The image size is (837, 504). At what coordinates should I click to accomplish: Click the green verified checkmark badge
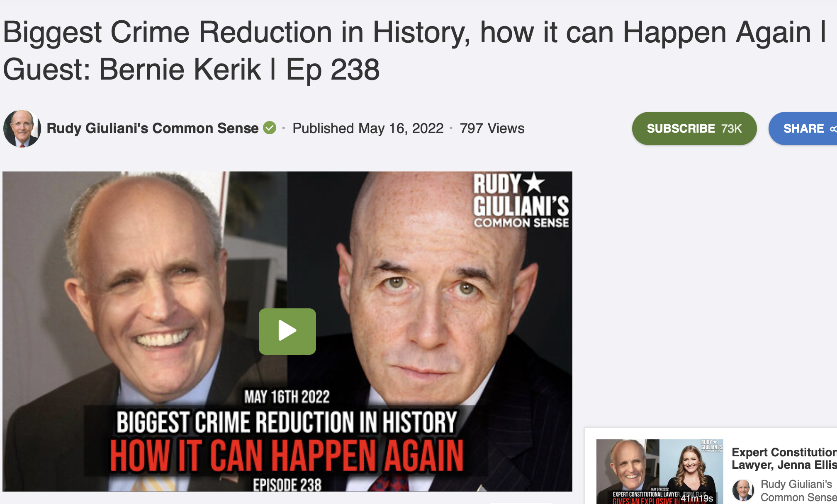click(x=270, y=128)
